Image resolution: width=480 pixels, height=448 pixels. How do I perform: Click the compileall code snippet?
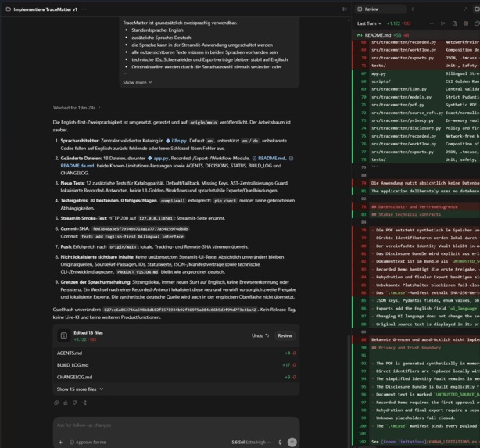coord(173,201)
